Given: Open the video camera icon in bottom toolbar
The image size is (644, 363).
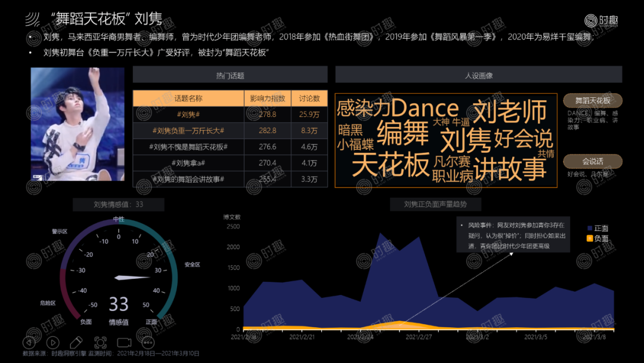Looking at the screenshot, I should tap(123, 342).
